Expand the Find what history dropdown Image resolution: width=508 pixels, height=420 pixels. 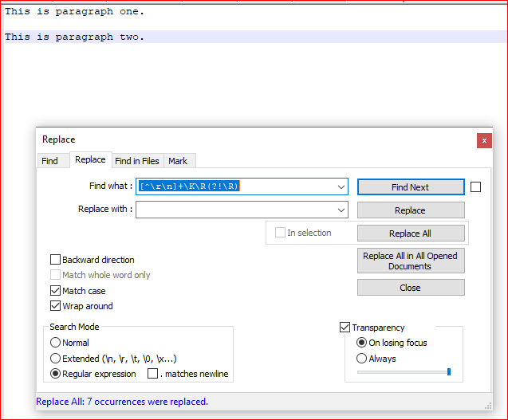pyautogui.click(x=341, y=186)
